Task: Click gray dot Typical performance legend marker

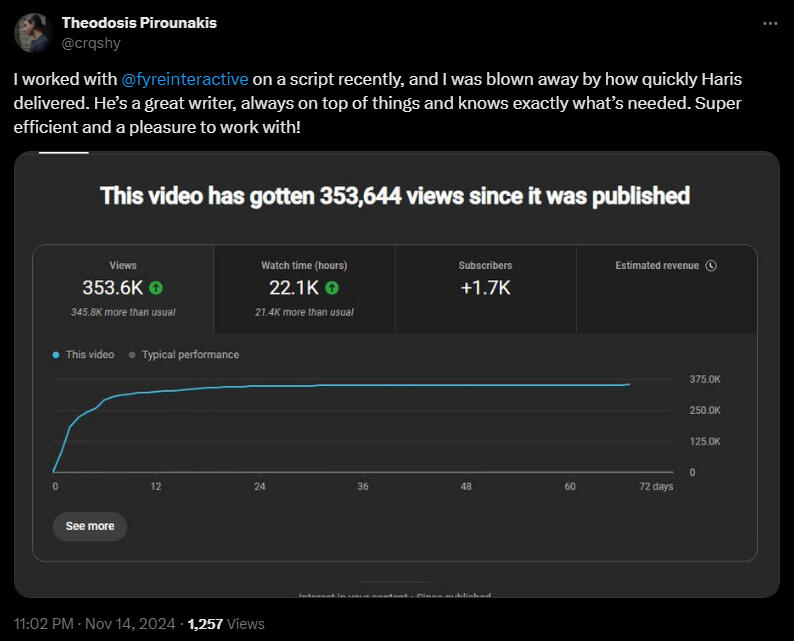Action: 132,355
